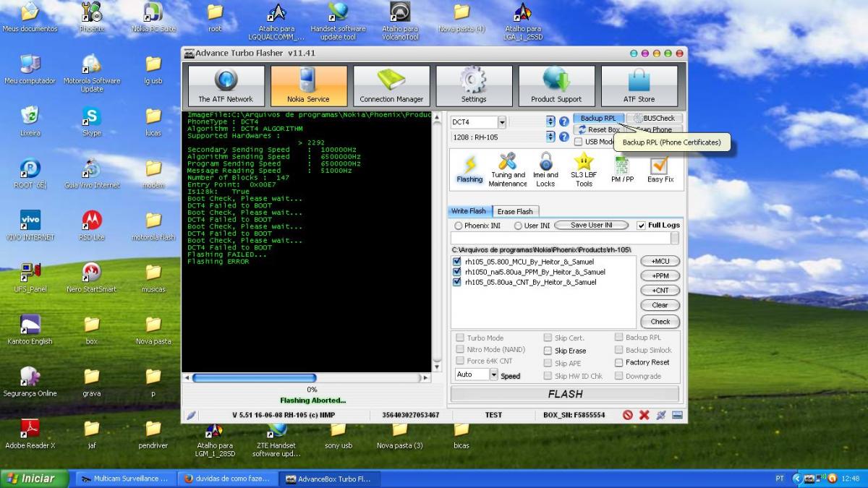Expand the DCT4 platform dropdown

[501, 122]
